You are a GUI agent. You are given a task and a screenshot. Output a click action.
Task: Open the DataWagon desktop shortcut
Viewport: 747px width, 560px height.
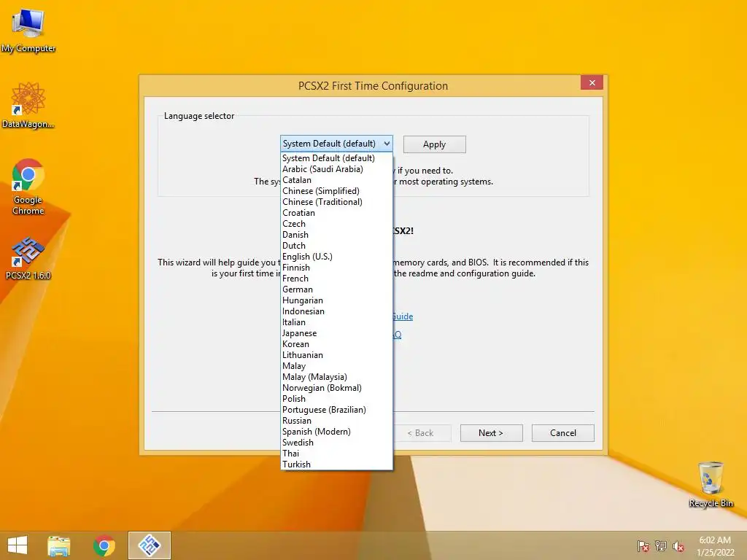coord(28,105)
